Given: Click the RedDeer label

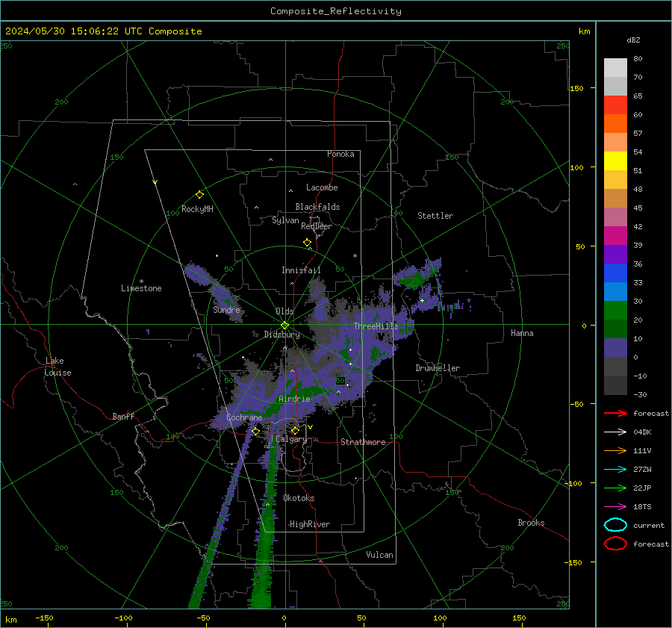Looking at the screenshot, I should coord(317,226).
